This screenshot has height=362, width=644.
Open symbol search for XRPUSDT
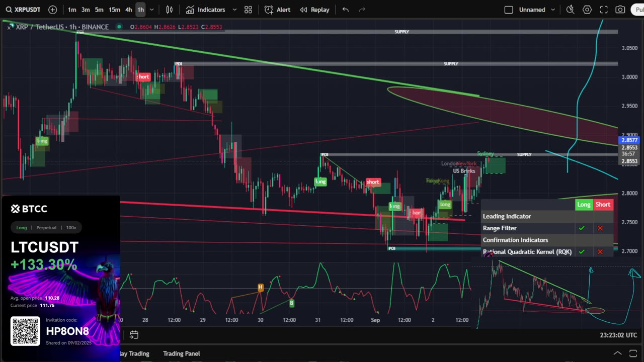point(24,10)
